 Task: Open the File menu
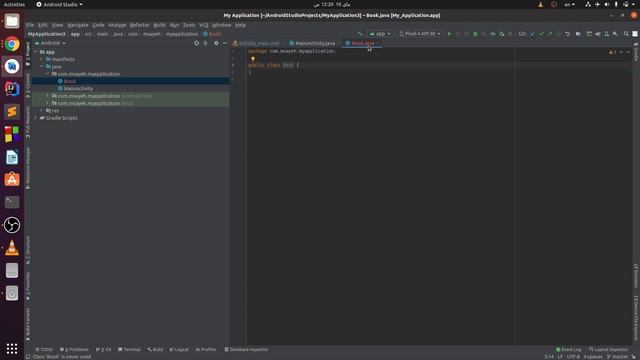click(30, 25)
